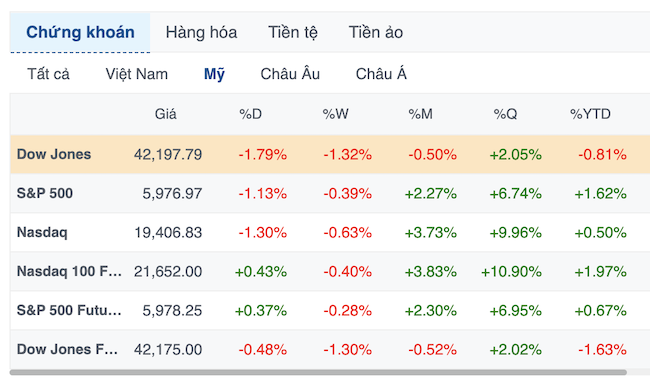Open the Dow Jones index row
The image size is (650, 389).
coord(330,154)
